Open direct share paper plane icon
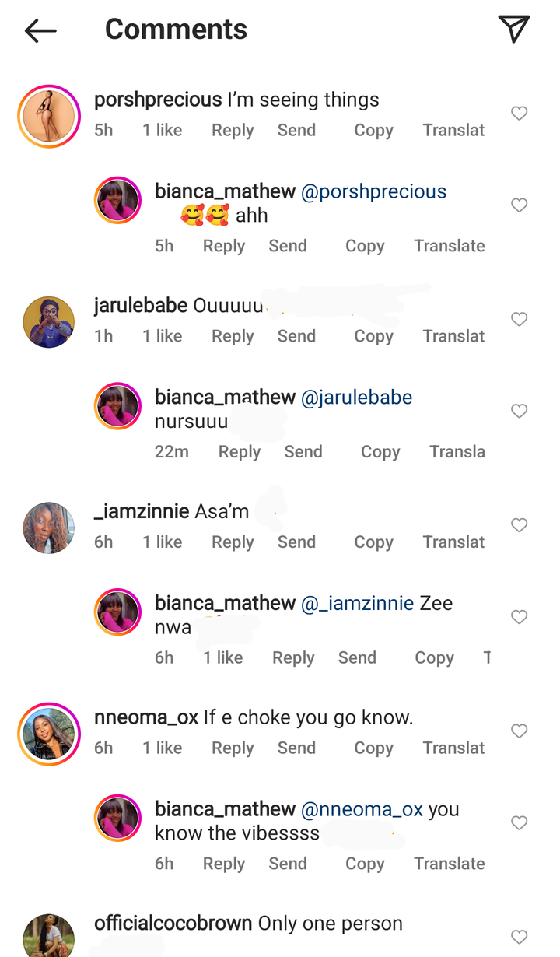Viewport: 560px width, 957px height. pos(513,29)
